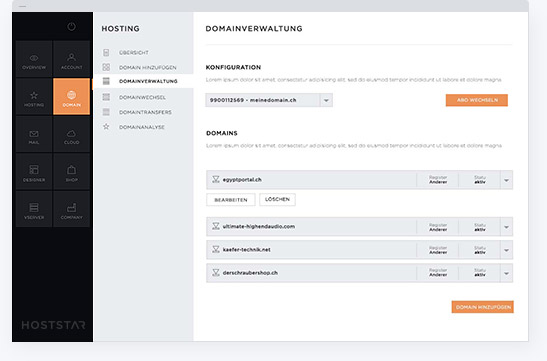The image size is (547, 361).
Task: Click the Abo wechseln button
Action: (477, 100)
